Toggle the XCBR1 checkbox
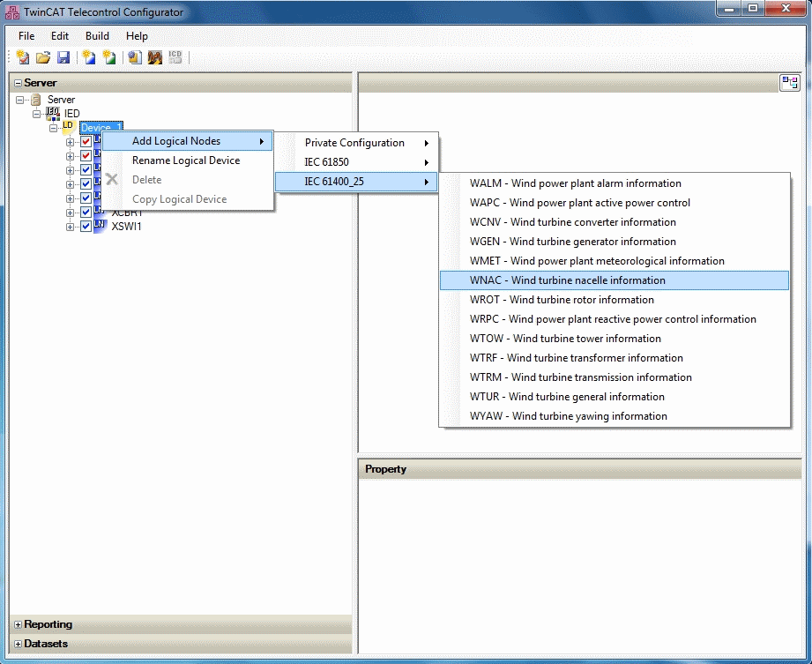 pyautogui.click(x=86, y=213)
